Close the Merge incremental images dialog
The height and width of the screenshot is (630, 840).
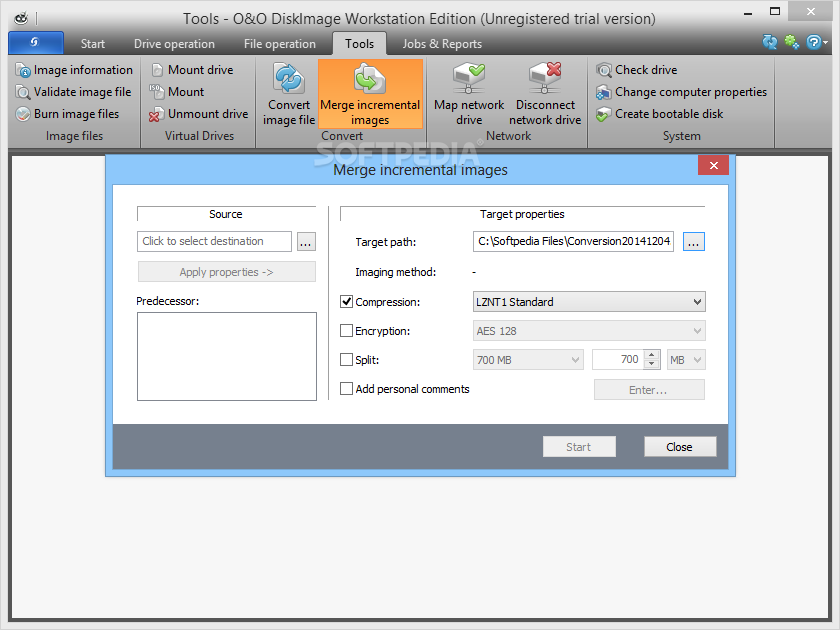tap(713, 166)
